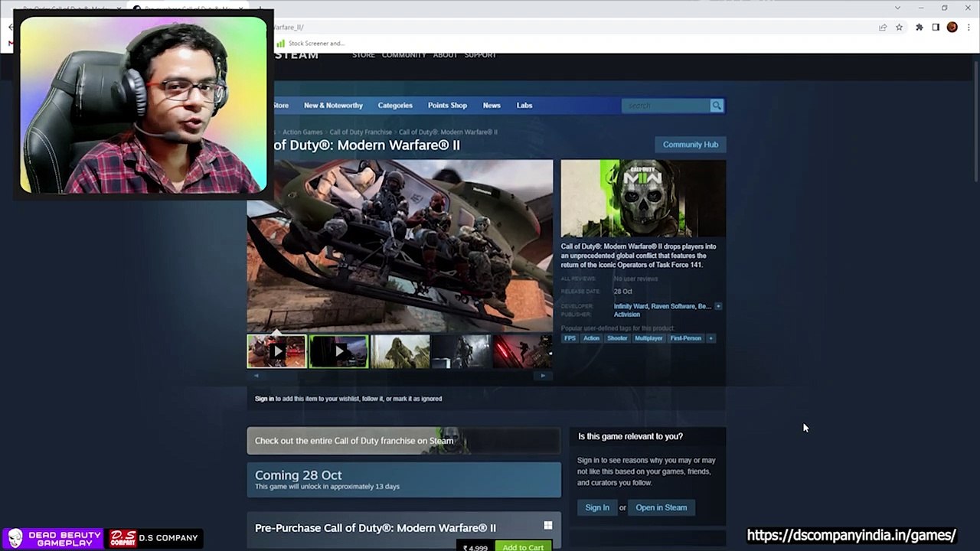The image size is (980, 551).
Task: Open the Stock Screener bookmark
Action: click(311, 44)
